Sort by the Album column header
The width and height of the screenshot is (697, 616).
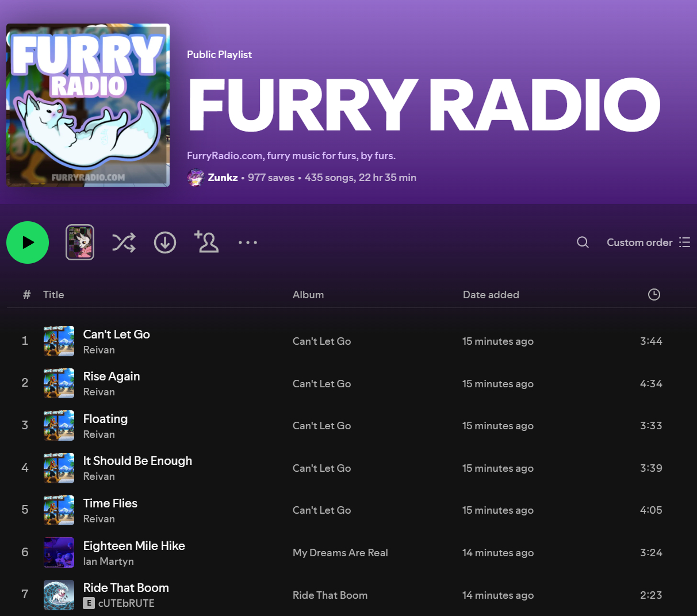click(x=308, y=295)
